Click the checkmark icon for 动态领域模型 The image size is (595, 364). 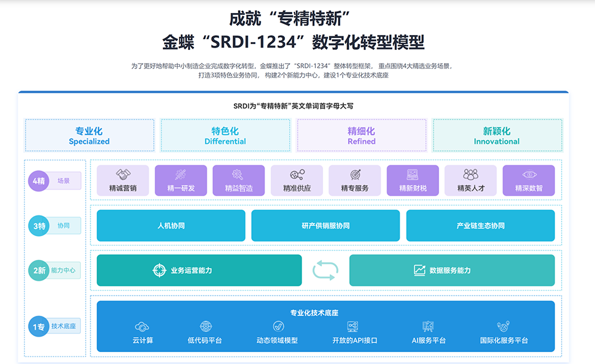(278, 327)
